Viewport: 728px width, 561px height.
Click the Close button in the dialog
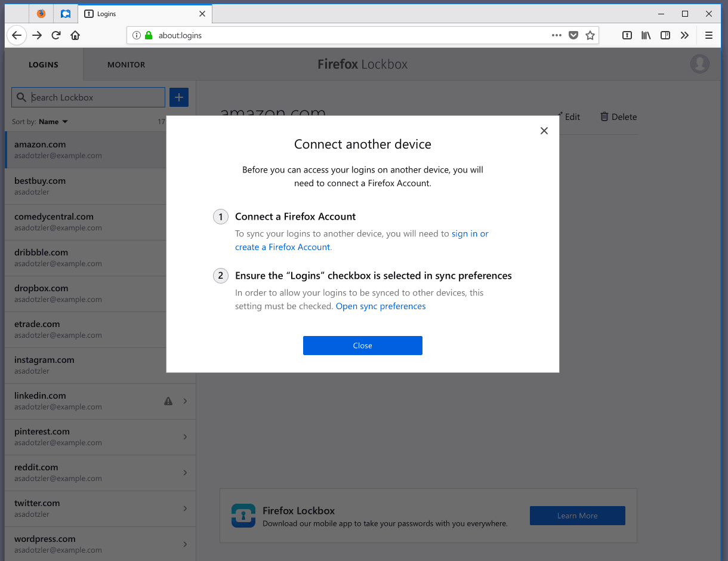[x=362, y=345]
